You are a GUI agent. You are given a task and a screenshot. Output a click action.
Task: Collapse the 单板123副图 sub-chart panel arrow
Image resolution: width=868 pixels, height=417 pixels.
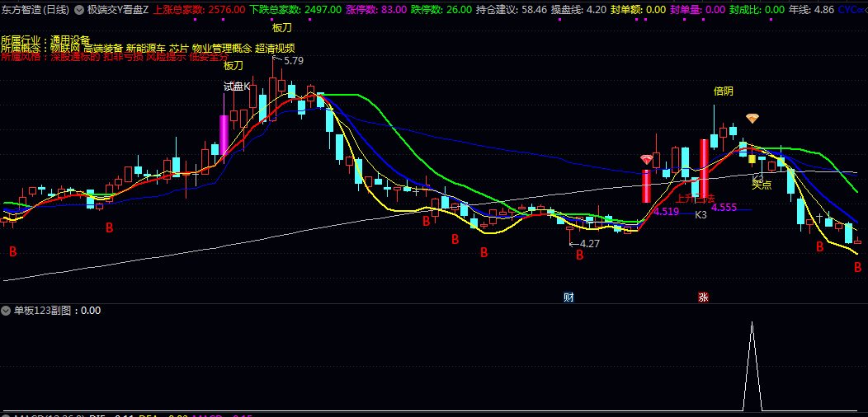point(7,311)
